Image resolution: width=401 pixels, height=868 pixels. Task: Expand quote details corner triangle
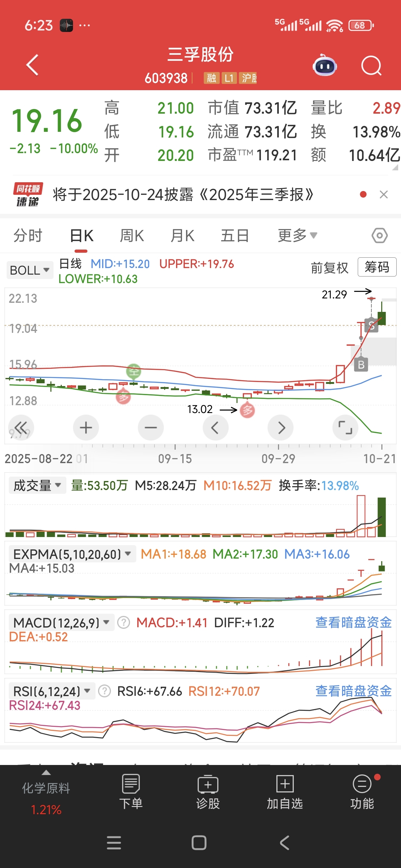pos(395,168)
